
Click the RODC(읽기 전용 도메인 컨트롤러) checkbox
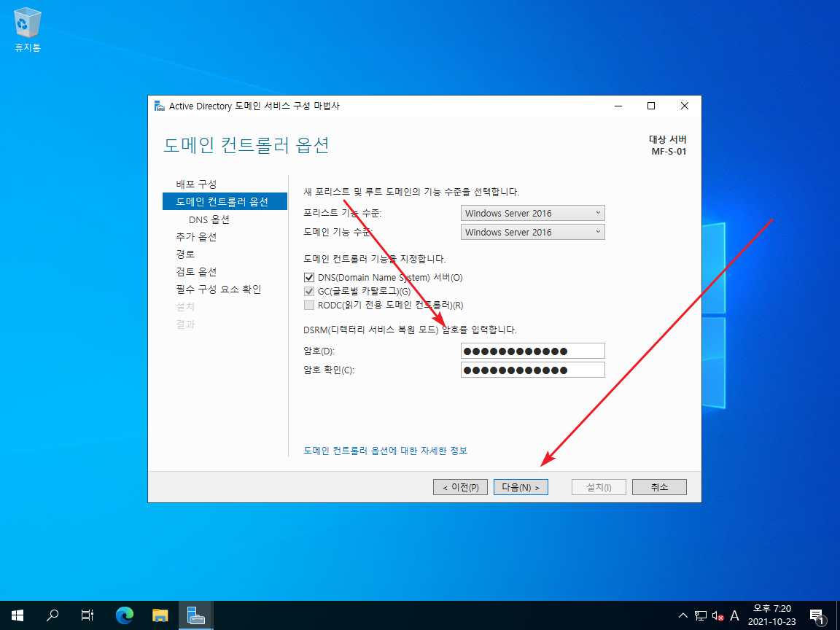(x=309, y=306)
